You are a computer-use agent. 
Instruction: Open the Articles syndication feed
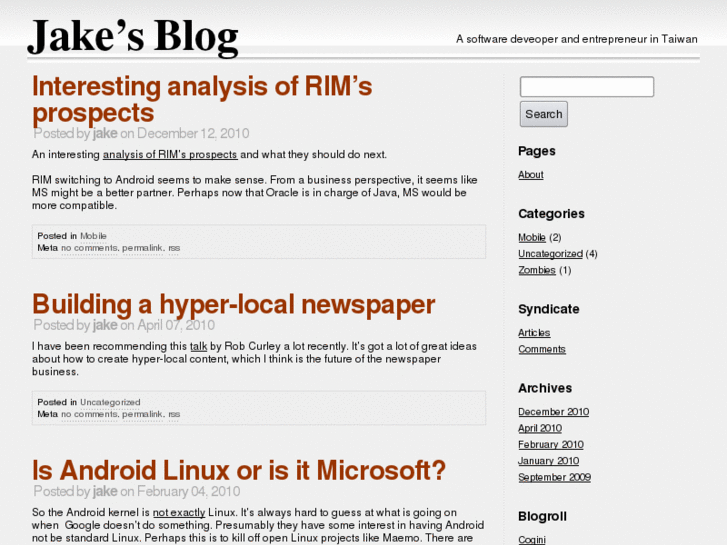(x=534, y=333)
